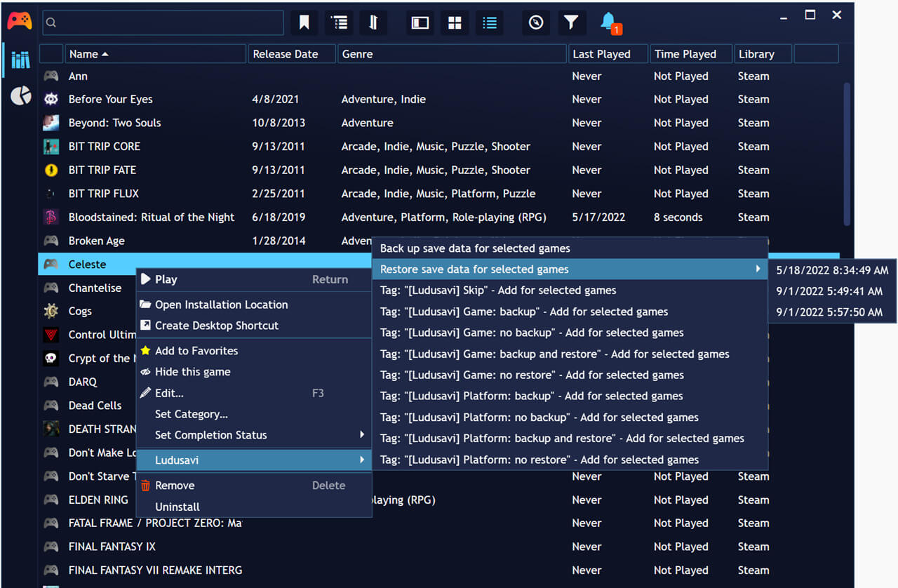The width and height of the screenshot is (898, 588).
Task: Open notifications bell icon
Action: [609, 22]
